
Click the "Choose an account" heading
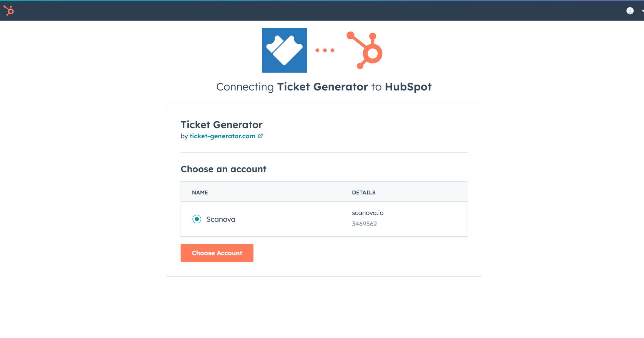(x=224, y=169)
